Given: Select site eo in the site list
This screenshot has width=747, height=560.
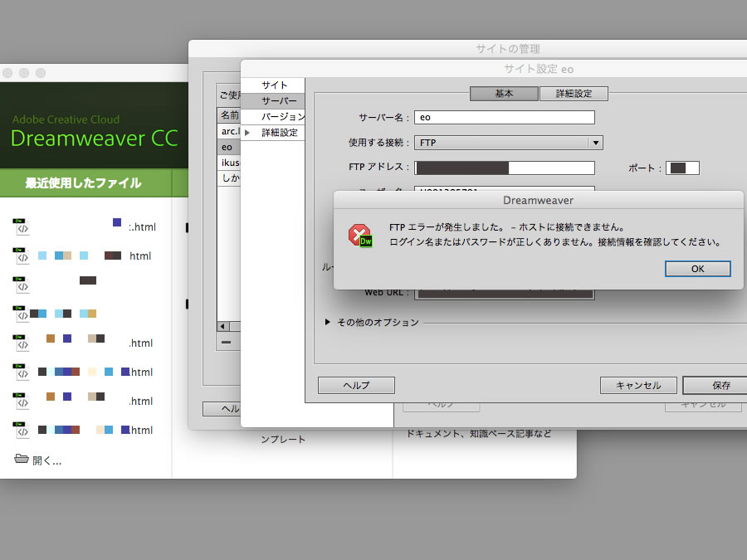Looking at the screenshot, I should (229, 147).
